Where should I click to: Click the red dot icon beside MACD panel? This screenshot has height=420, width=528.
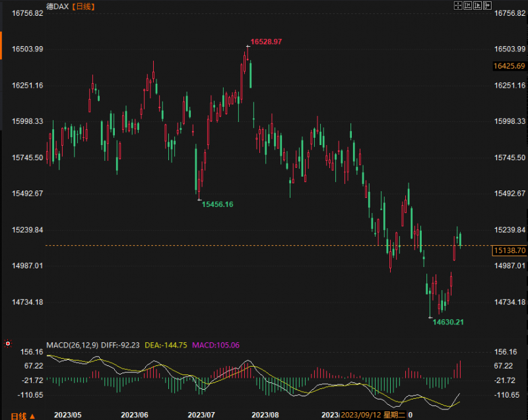tap(7, 344)
